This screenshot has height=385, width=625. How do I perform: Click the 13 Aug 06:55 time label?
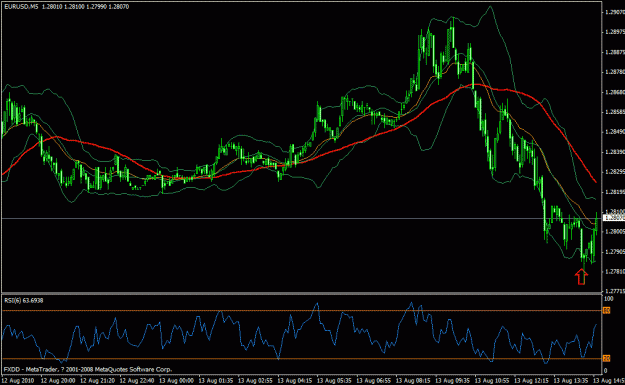point(373,381)
